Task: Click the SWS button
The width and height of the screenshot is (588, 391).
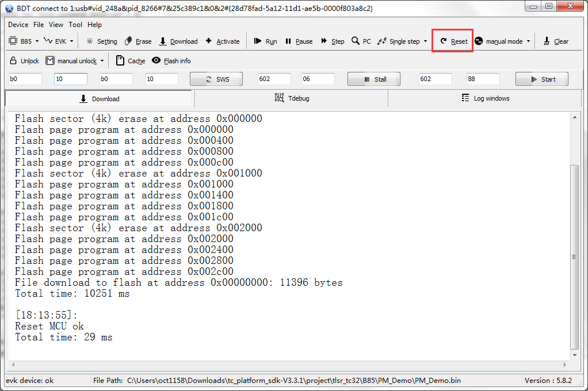Action: (216, 79)
